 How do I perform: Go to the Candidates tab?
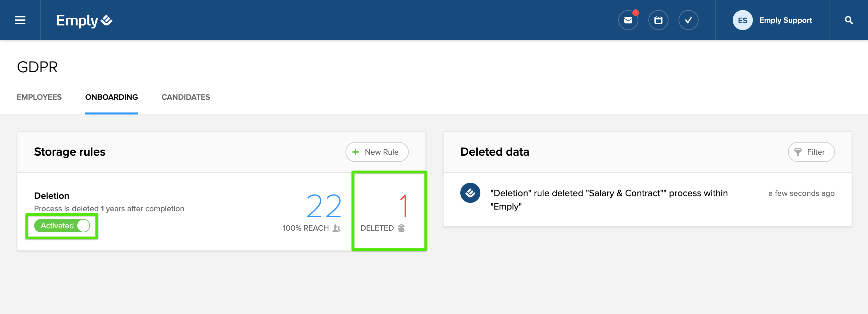185,97
